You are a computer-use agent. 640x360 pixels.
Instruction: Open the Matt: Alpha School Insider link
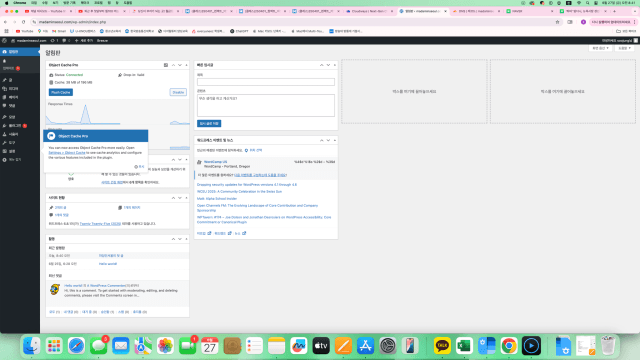217,198
